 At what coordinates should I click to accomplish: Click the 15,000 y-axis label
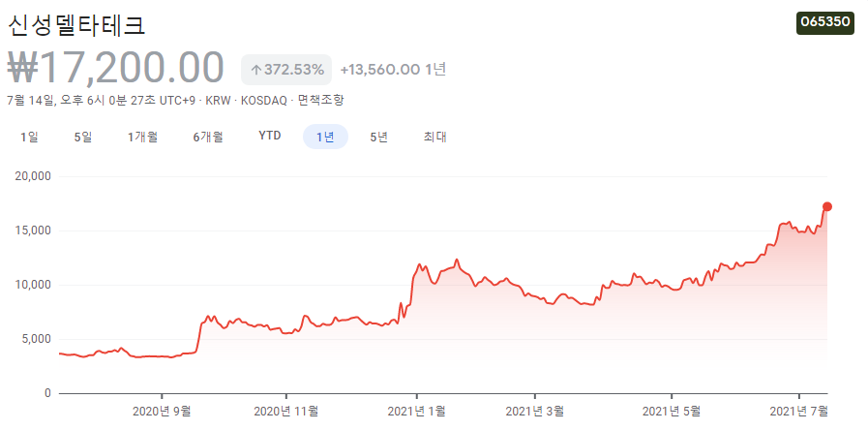(x=31, y=231)
